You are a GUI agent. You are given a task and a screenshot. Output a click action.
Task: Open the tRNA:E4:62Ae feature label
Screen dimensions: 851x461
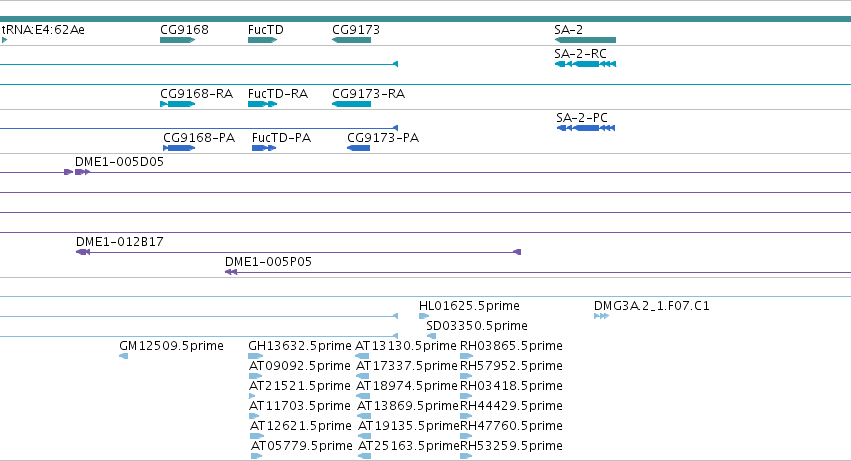pyautogui.click(x=43, y=29)
